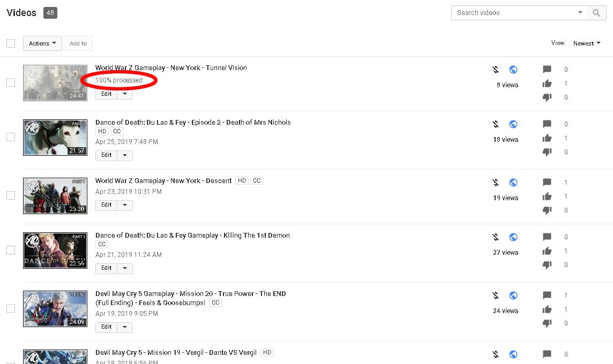Open the Actions dropdown
613x364 pixels.
(x=43, y=43)
